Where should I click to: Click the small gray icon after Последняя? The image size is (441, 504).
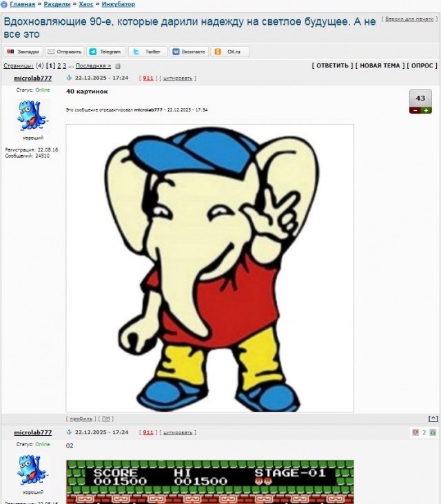coord(118,66)
